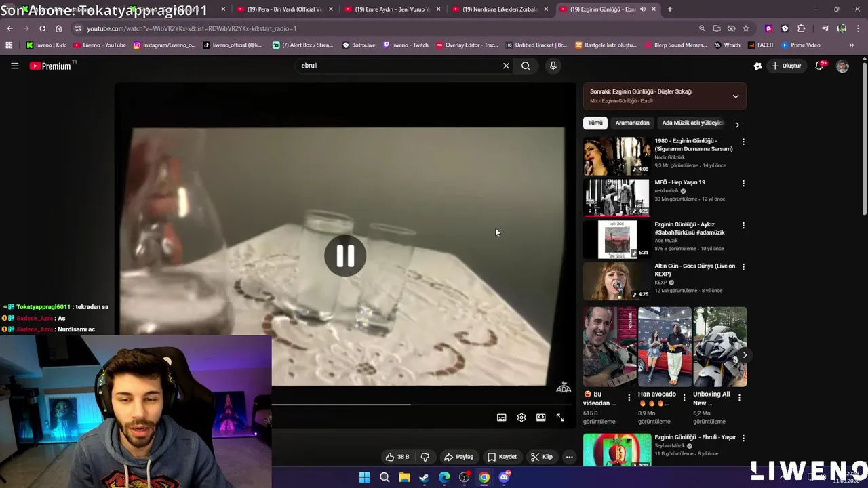Select the Ada Müzik adlı yükleyici chip
Image resolution: width=868 pixels, height=488 pixels.
(693, 123)
